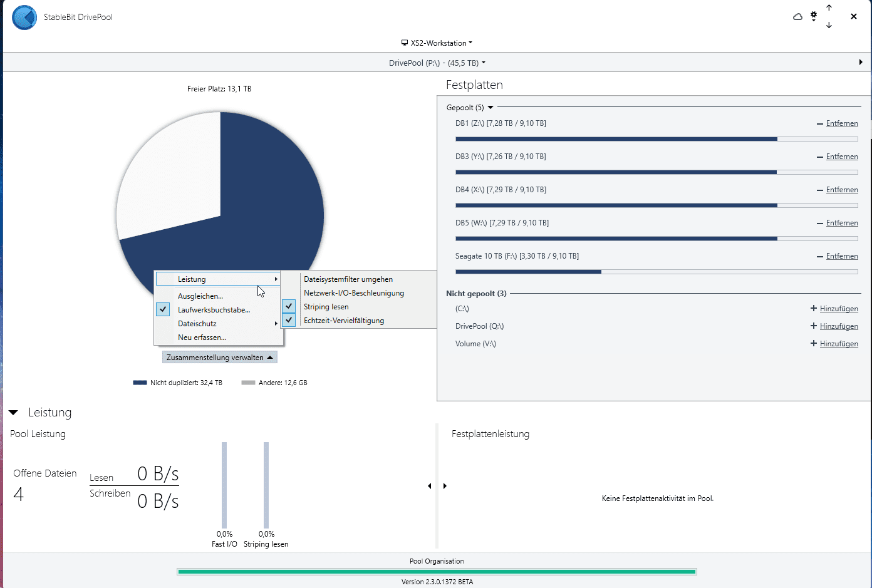
Task: Click Hinzufügen link for DrivePool (Q:\)
Action: click(x=839, y=326)
